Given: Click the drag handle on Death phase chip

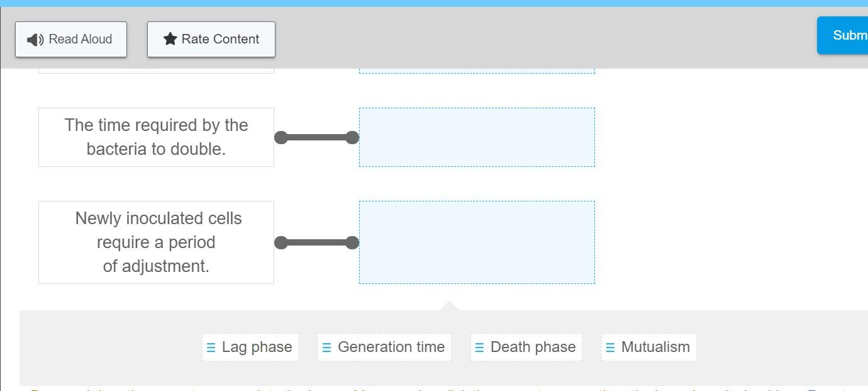Looking at the screenshot, I should tap(479, 346).
